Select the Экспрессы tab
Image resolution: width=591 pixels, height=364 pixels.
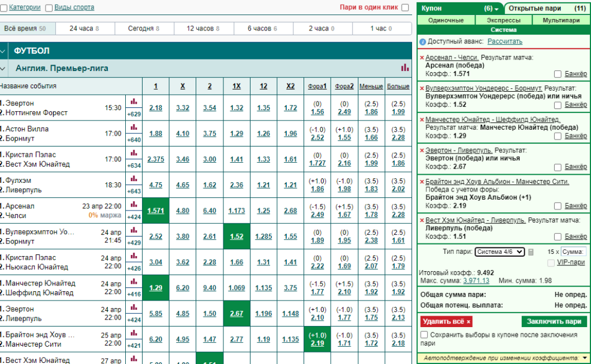(x=503, y=20)
